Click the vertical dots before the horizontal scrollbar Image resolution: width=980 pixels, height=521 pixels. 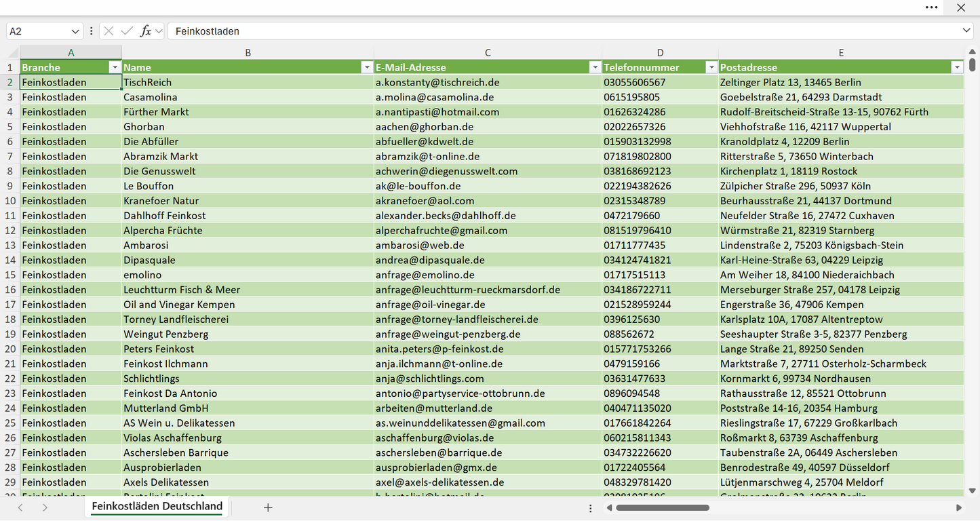[591, 508]
